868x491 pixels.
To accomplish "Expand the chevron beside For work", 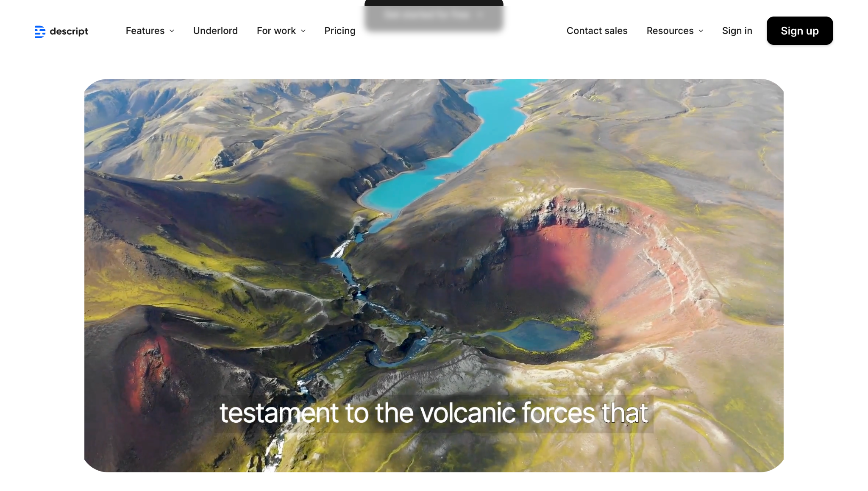I will [x=303, y=31].
